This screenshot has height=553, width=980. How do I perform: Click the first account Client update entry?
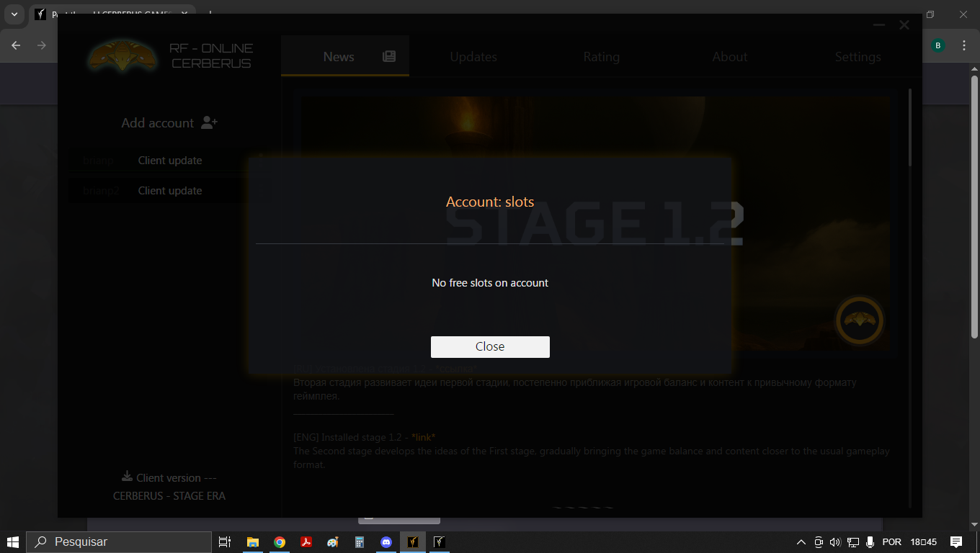(169, 161)
